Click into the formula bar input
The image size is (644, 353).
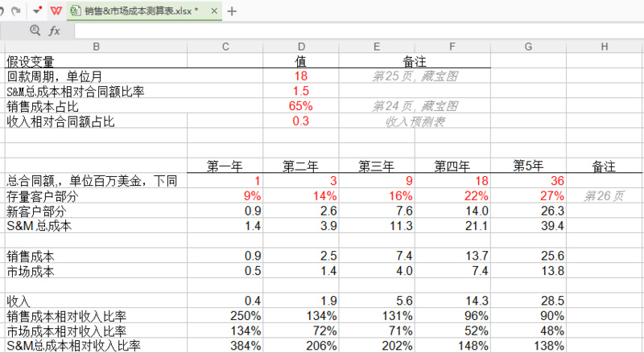coord(359,31)
